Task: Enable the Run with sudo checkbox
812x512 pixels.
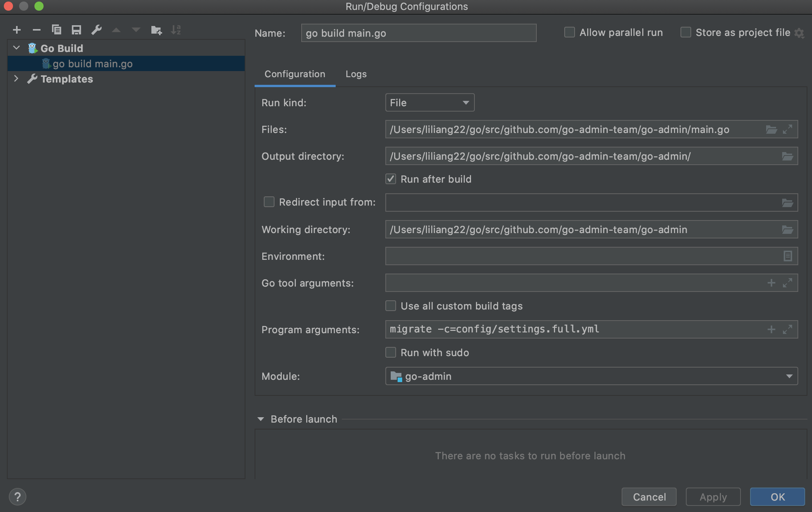Action: 390,352
